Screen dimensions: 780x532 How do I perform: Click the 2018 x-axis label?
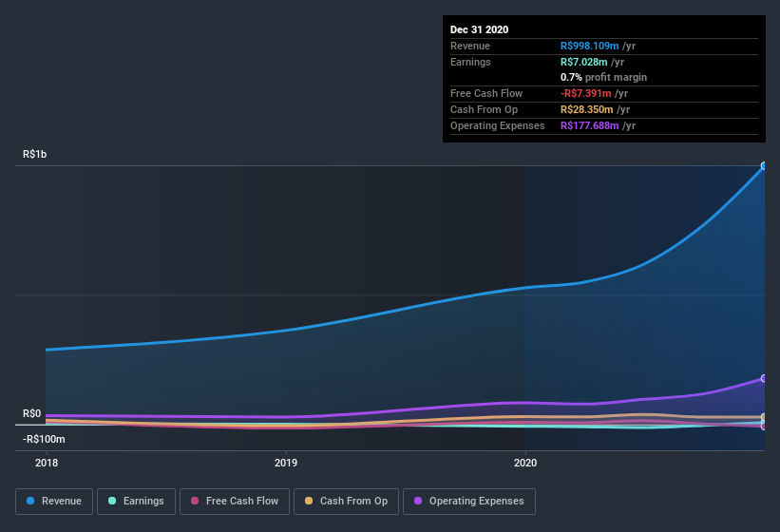(x=47, y=463)
